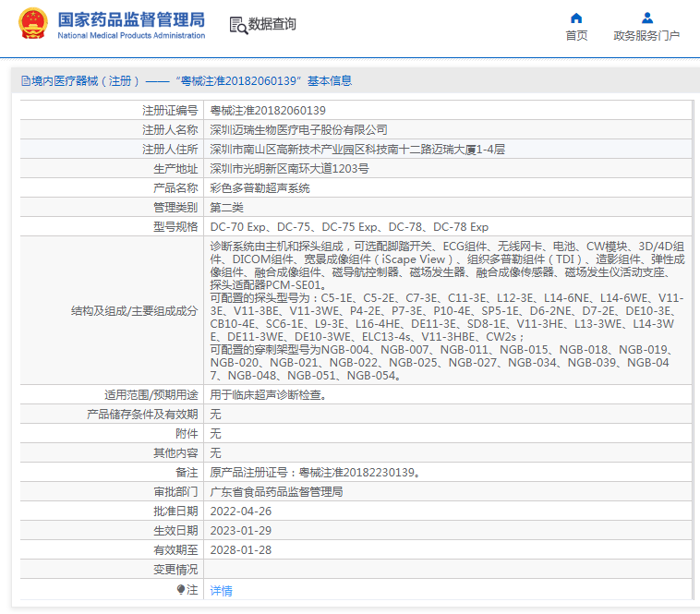Select the 注册人住所 address value
This screenshot has width=700, height=614.
point(357,150)
